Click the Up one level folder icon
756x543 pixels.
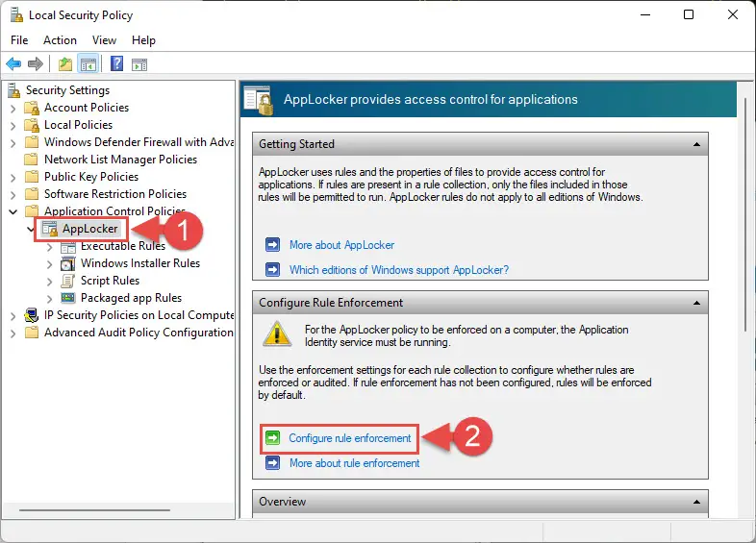(x=65, y=63)
